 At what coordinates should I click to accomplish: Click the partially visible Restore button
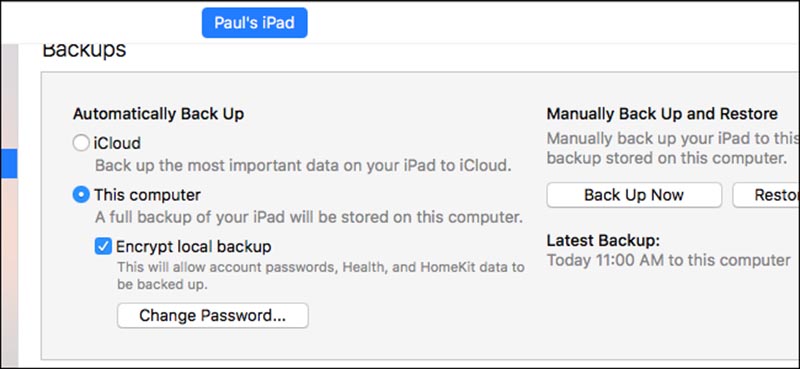pos(767,195)
